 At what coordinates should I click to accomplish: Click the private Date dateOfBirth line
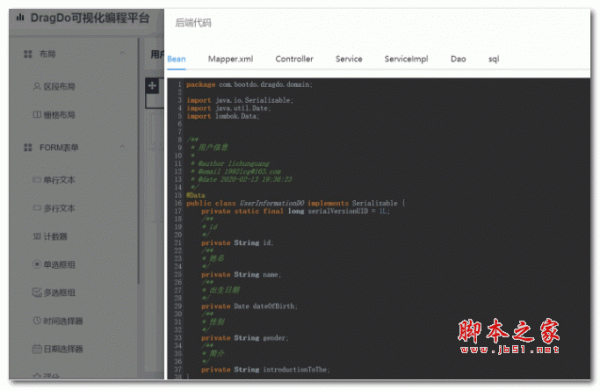[249, 307]
